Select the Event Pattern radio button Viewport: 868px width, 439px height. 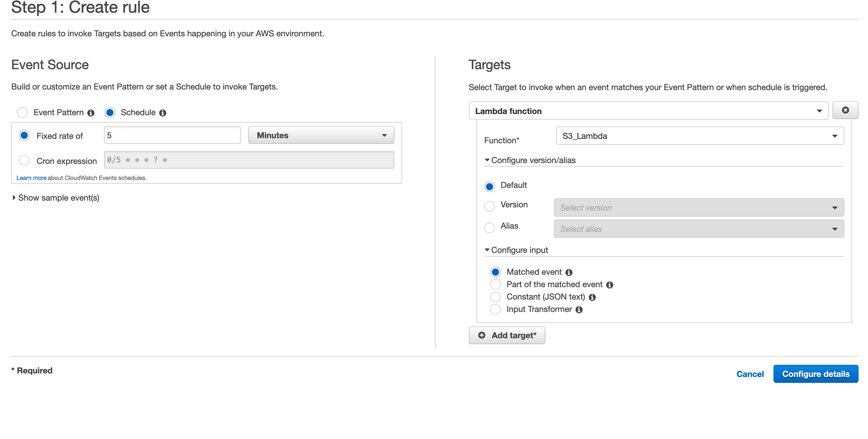(x=22, y=113)
